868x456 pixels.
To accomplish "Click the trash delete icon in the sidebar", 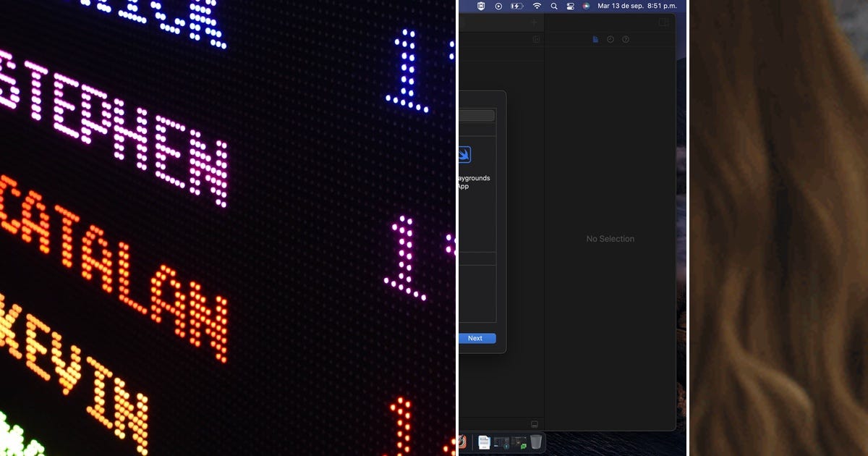I will pyautogui.click(x=536, y=39).
